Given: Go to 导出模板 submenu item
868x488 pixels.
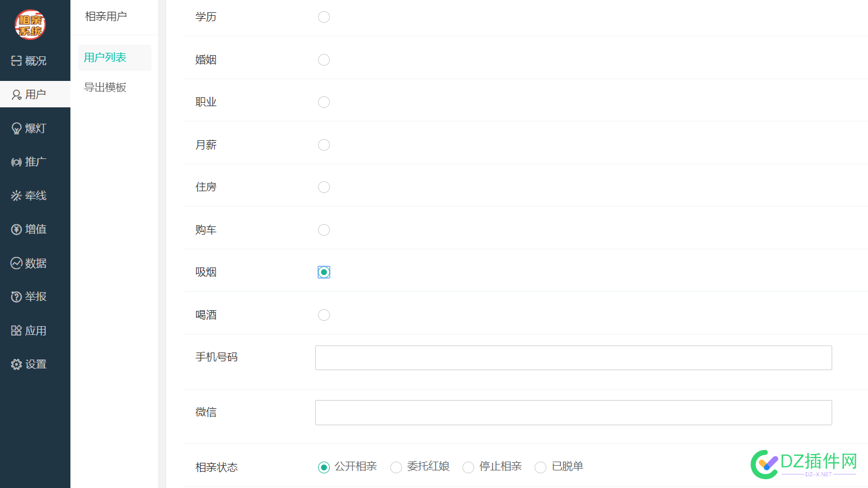Looking at the screenshot, I should pyautogui.click(x=105, y=87).
